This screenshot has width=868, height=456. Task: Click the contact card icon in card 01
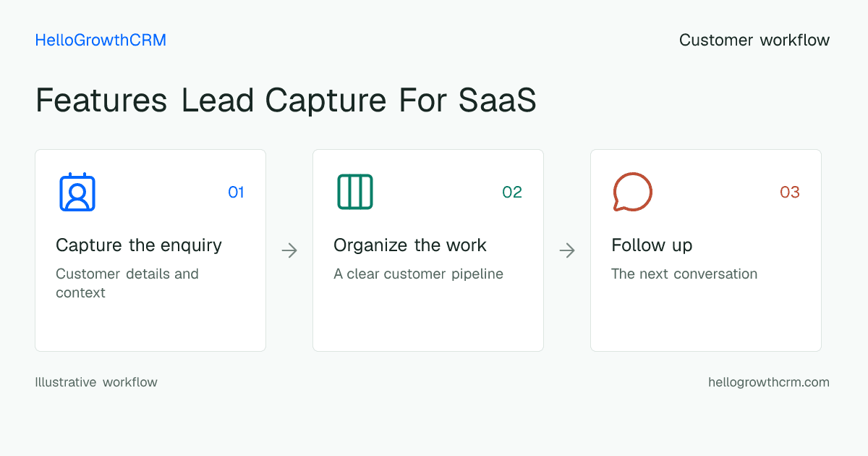(x=77, y=192)
